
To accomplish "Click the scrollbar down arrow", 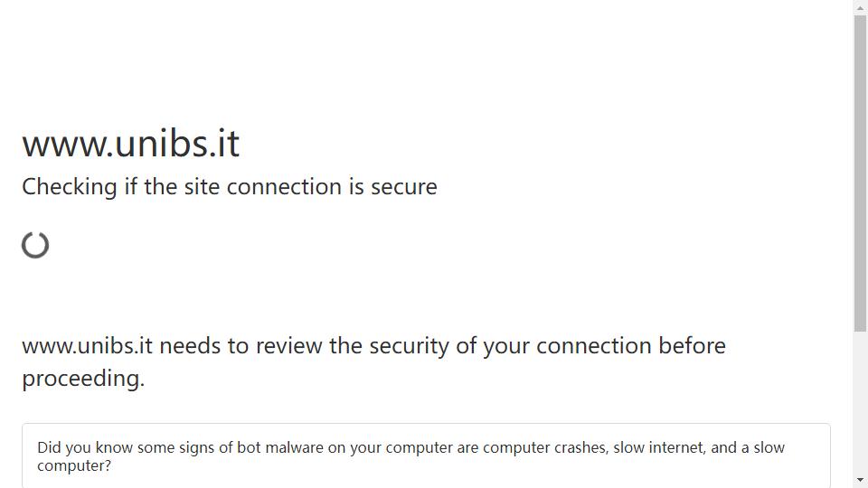I will click(x=860, y=480).
